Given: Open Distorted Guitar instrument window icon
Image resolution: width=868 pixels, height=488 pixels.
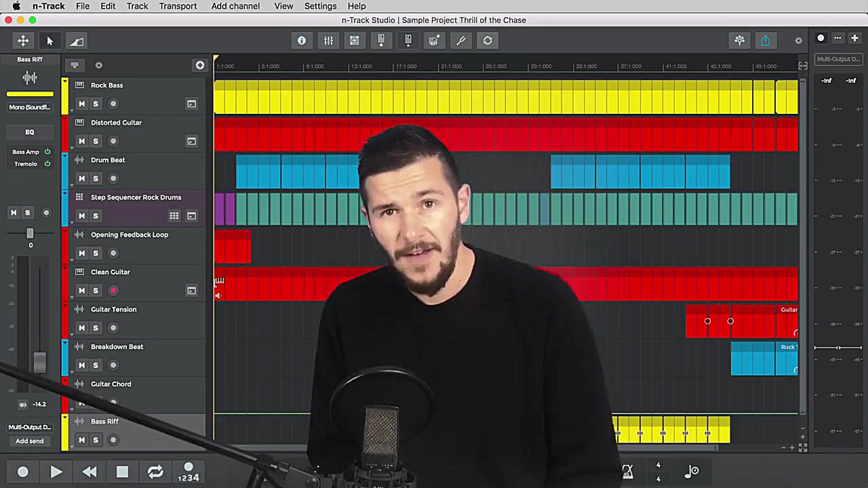Looking at the screenshot, I should click(191, 141).
